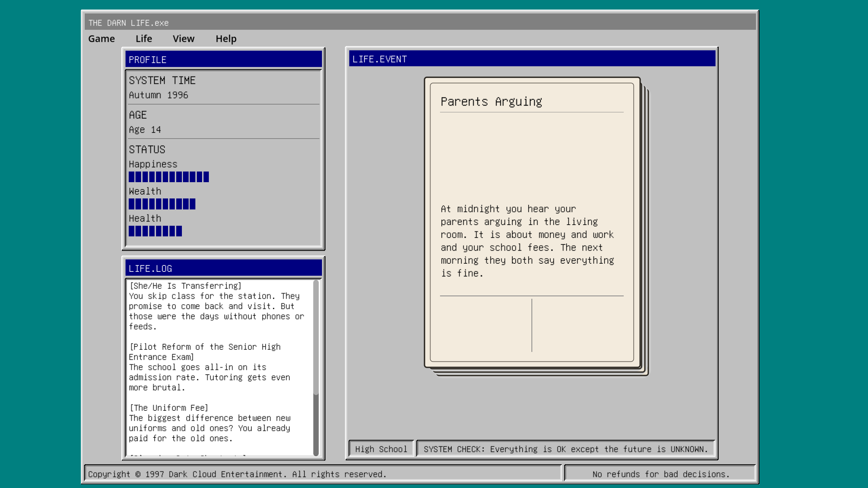Click the copyright notice in the status bar

237,474
